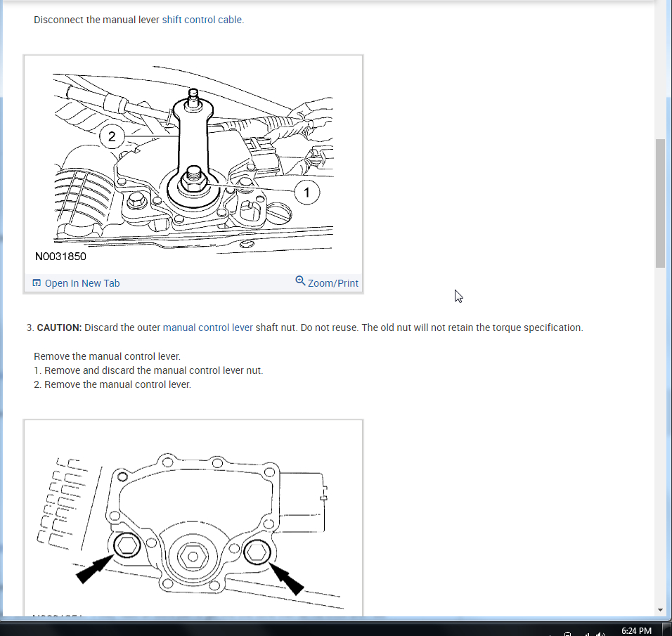The width and height of the screenshot is (672, 636).
Task: Click the bold CAUTION: label
Action: tap(59, 327)
